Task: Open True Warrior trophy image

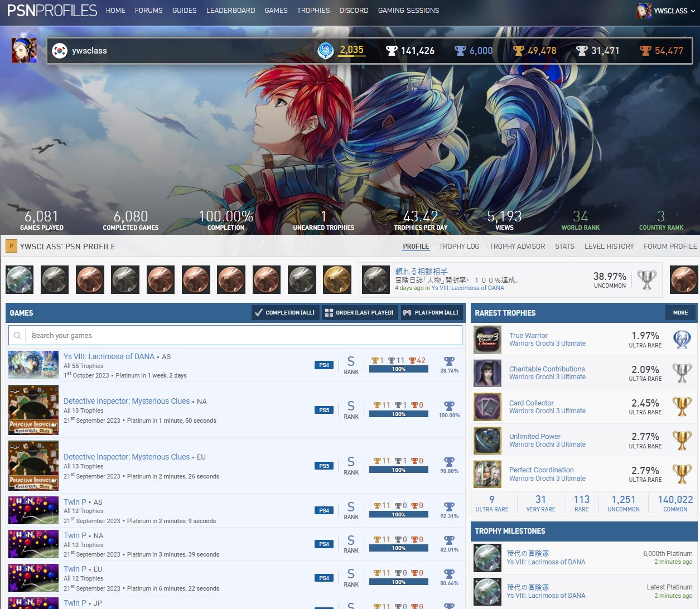Action: click(x=487, y=340)
